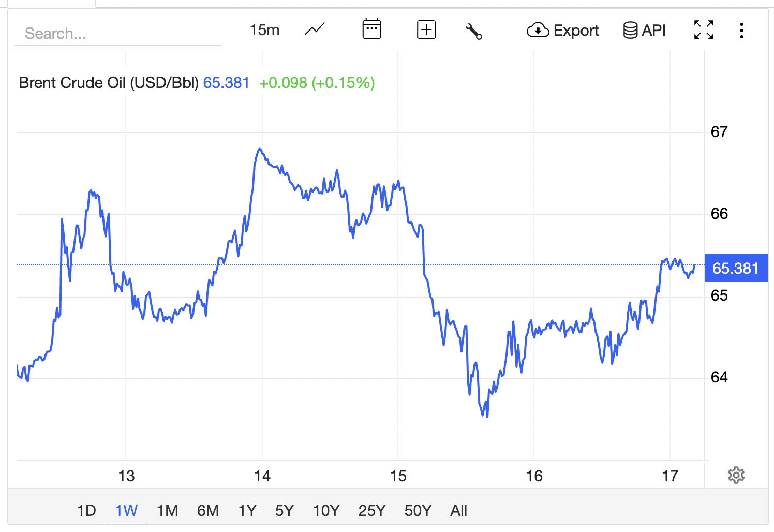Click the Export download button
The width and height of the screenshot is (774, 532).
coord(562,31)
